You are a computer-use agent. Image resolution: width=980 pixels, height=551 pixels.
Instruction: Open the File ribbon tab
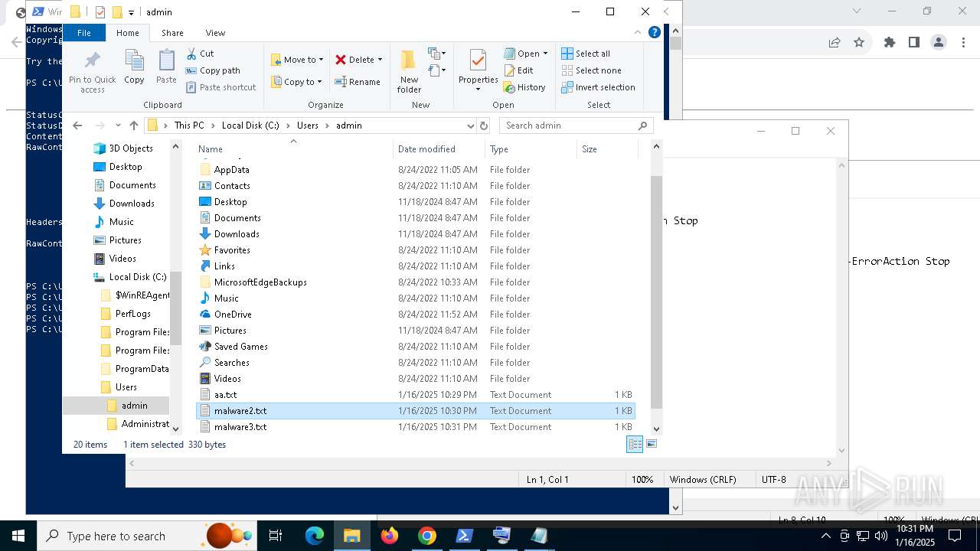pos(84,33)
